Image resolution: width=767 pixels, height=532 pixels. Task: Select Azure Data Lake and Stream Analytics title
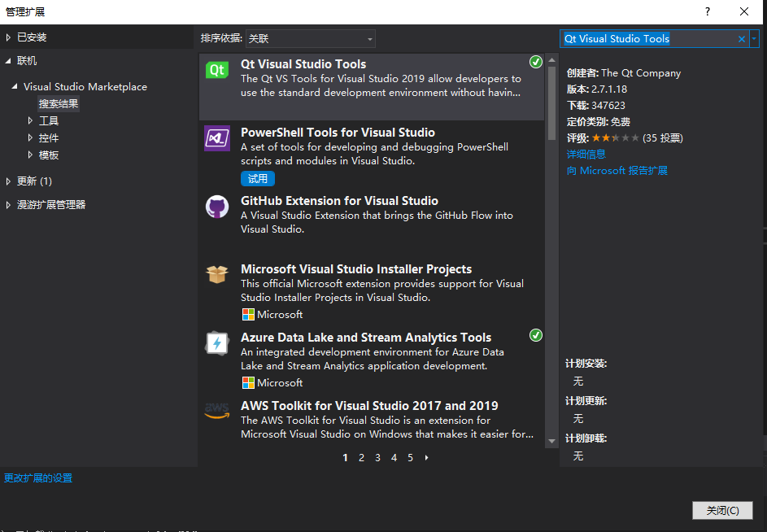click(366, 338)
